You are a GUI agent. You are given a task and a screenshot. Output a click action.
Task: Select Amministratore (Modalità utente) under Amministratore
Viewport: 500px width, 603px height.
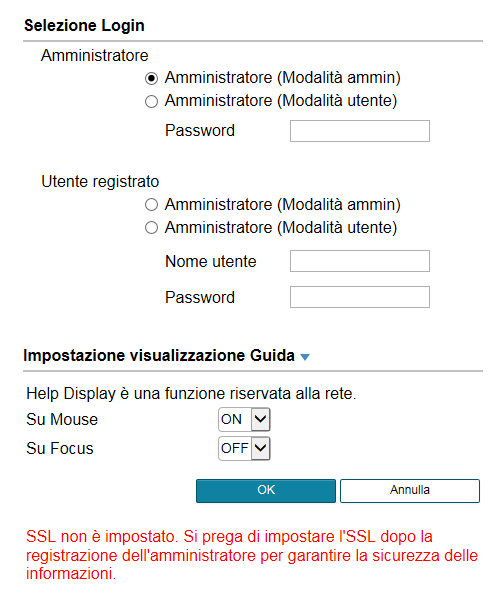coord(151,102)
